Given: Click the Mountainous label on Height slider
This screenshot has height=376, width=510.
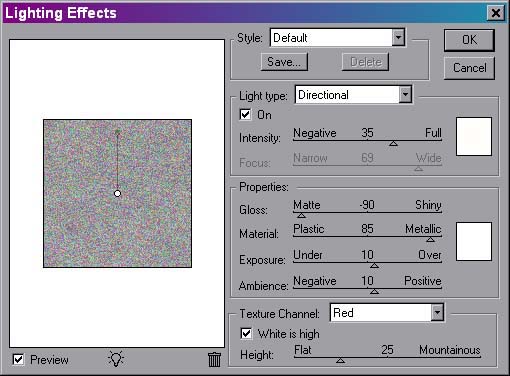Looking at the screenshot, I should point(450,350).
